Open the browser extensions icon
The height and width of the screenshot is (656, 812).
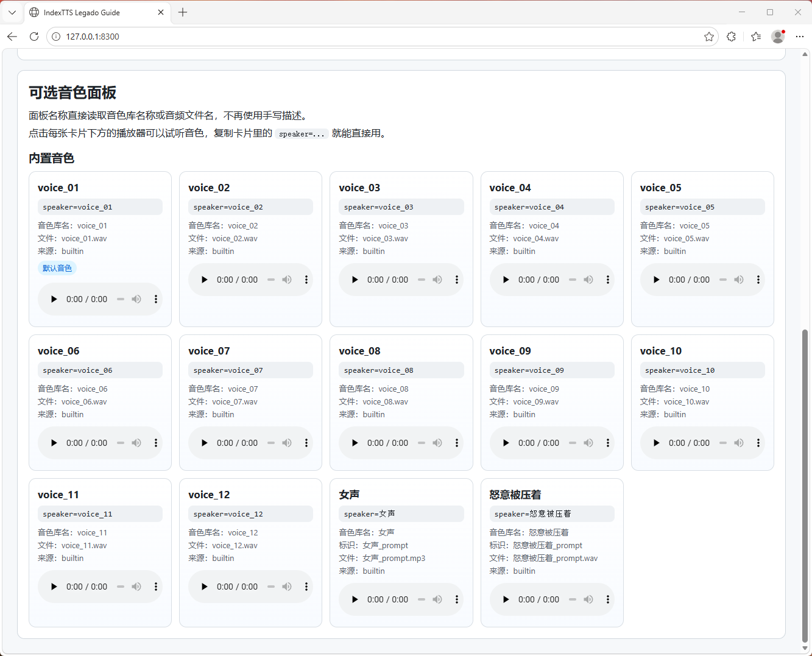pos(732,37)
